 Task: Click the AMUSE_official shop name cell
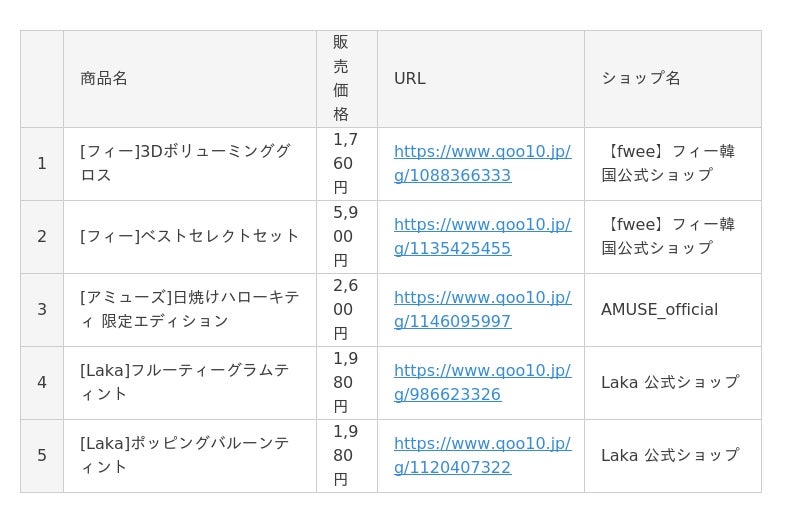pos(659,309)
